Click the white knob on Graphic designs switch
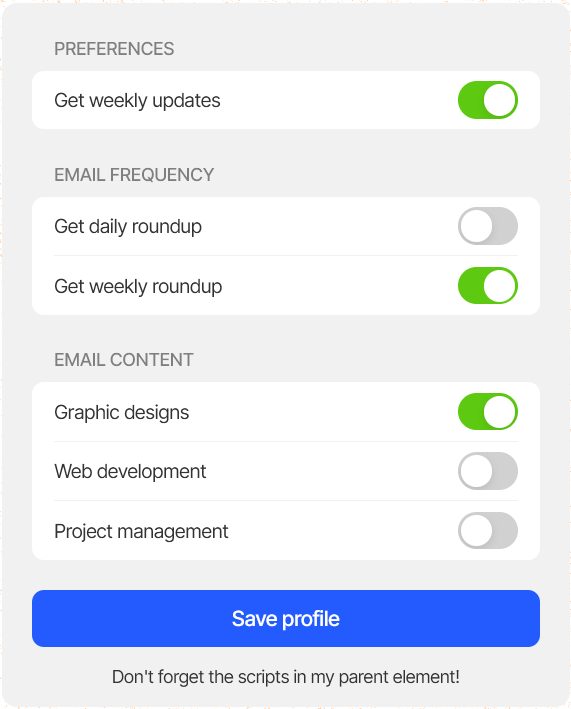571x709 pixels. point(500,411)
